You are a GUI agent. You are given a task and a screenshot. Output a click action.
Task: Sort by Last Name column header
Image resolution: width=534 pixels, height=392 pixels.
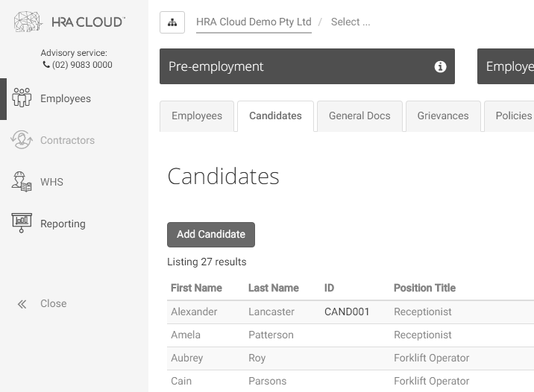(x=274, y=288)
